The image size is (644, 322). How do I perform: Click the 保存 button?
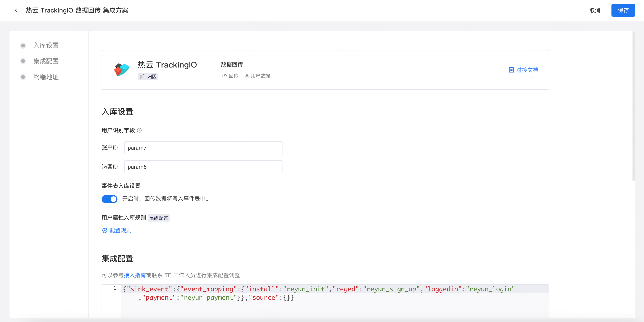[623, 10]
